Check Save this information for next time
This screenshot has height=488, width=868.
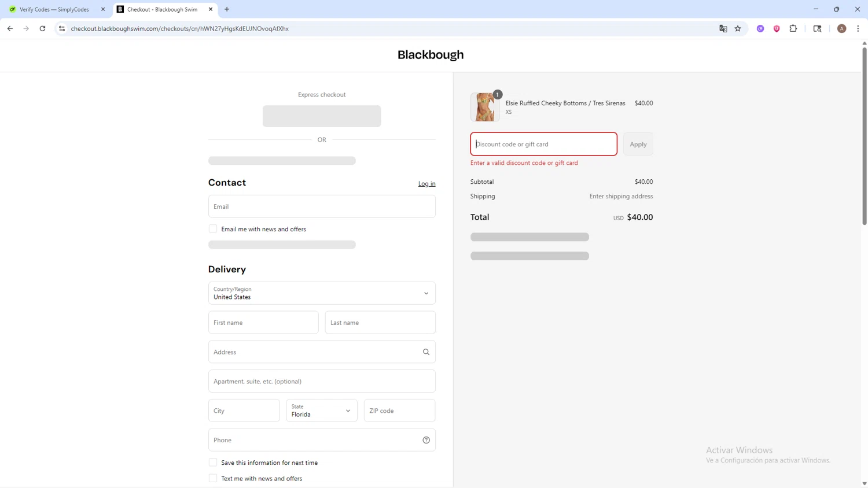213,463
